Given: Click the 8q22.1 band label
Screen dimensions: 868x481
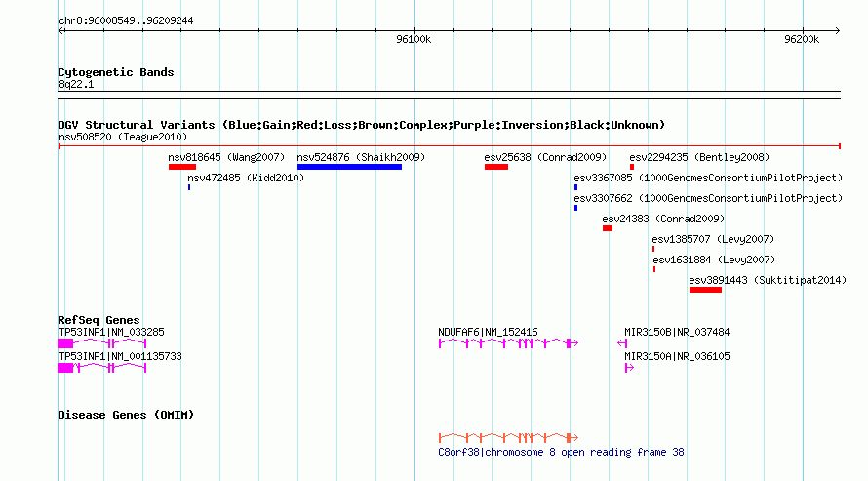Looking at the screenshot, I should tap(76, 84).
